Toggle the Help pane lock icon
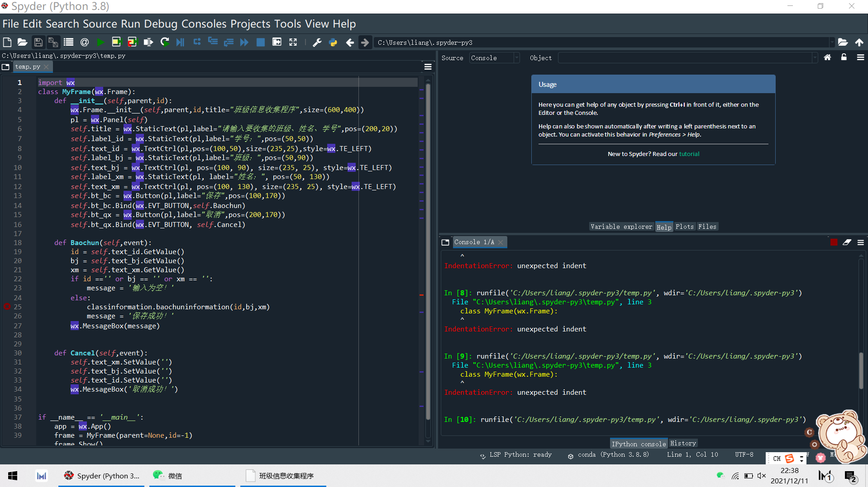868x487 pixels. coord(844,57)
